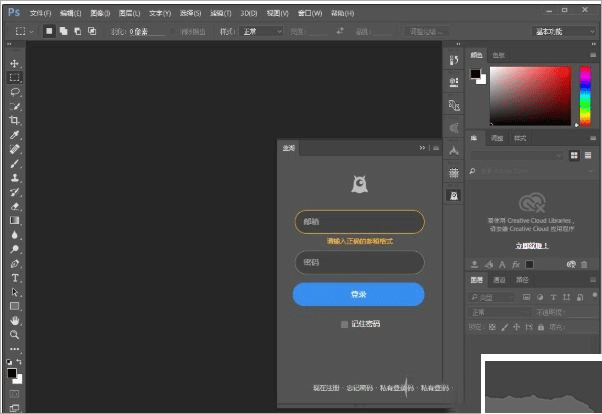Click the blue 登录 login button
Viewport: 602px width, 414px height.
tap(358, 294)
